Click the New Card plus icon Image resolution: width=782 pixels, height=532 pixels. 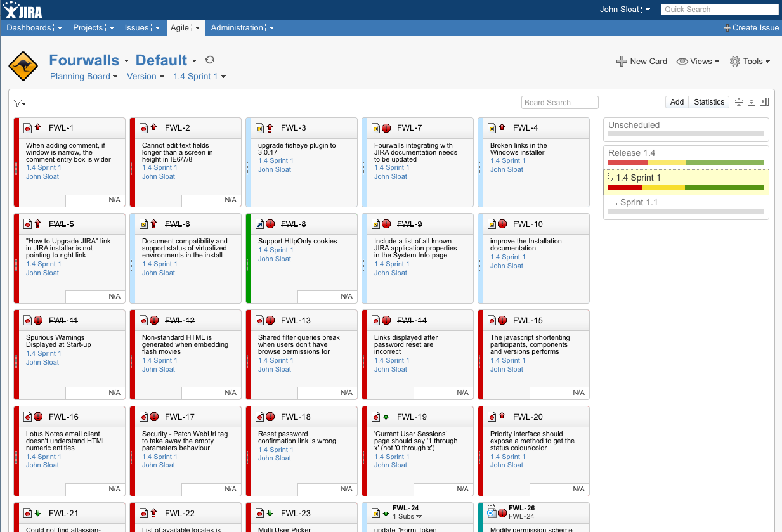pyautogui.click(x=622, y=61)
